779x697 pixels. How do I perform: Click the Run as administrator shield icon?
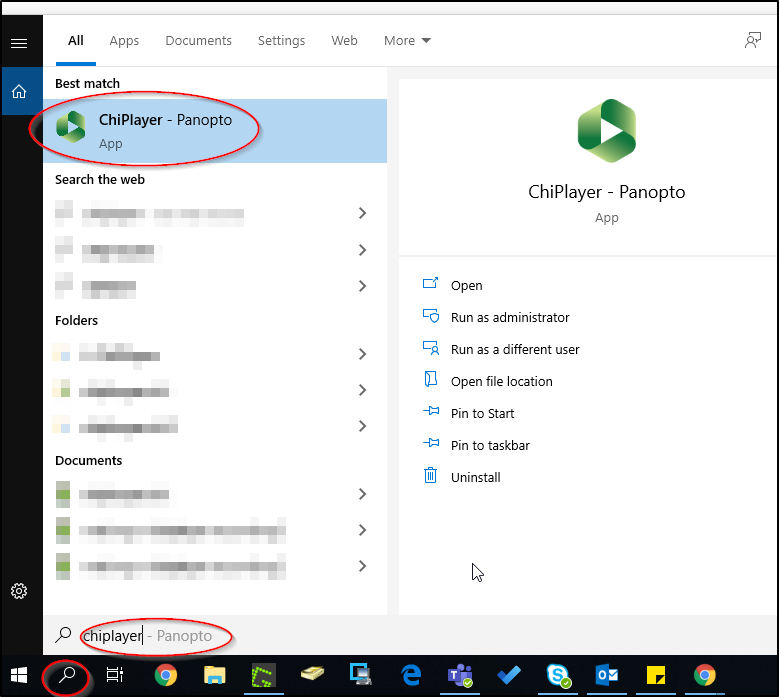[430, 315]
